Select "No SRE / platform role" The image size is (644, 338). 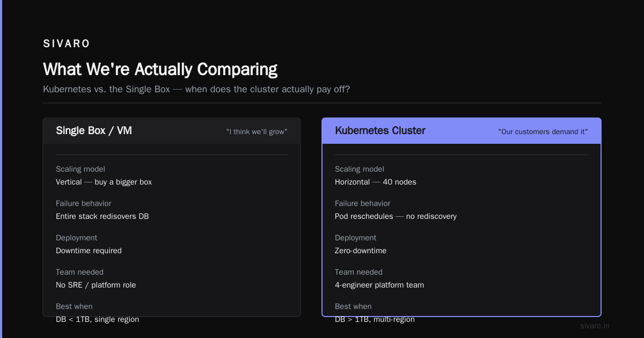point(96,285)
